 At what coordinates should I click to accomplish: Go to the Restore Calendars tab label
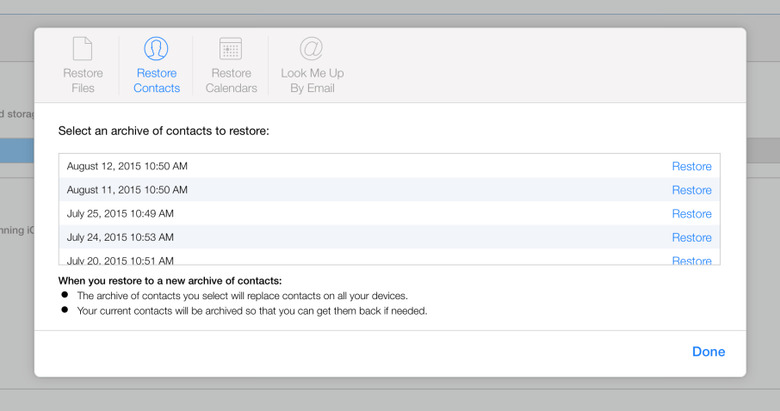point(231,80)
